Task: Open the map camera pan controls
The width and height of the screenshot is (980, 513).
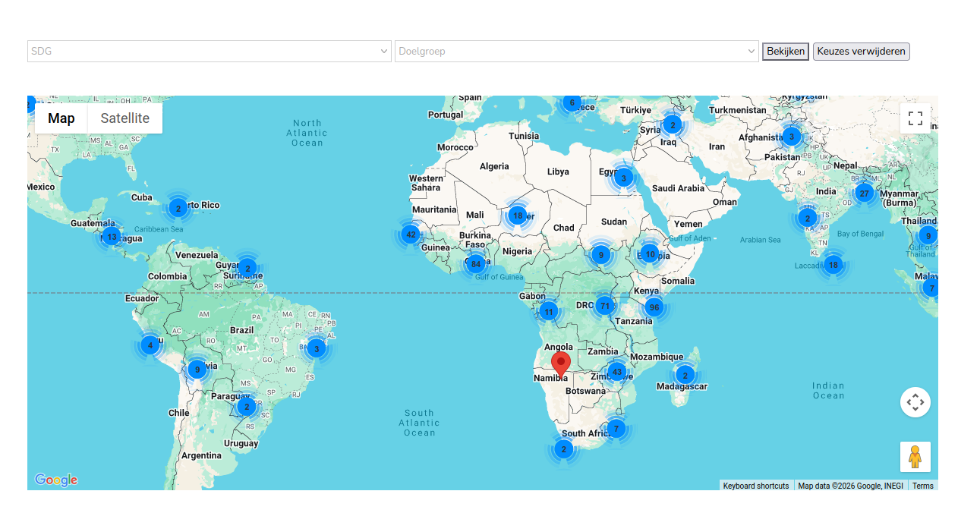Action: point(915,402)
